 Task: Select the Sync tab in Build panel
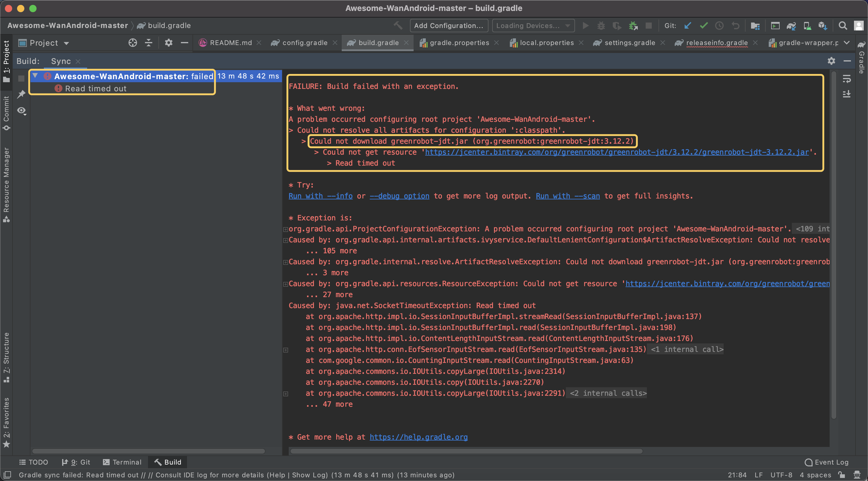61,61
